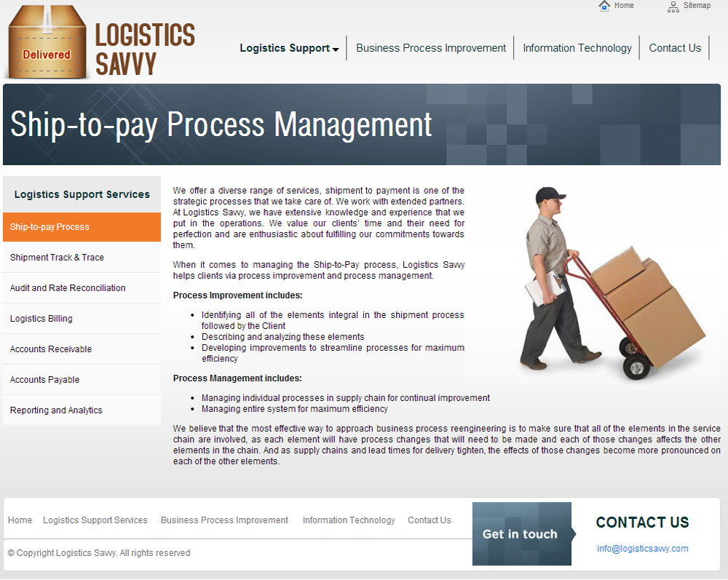Open footer Logistics Support Services link
This screenshot has height=580, width=728.
95,520
